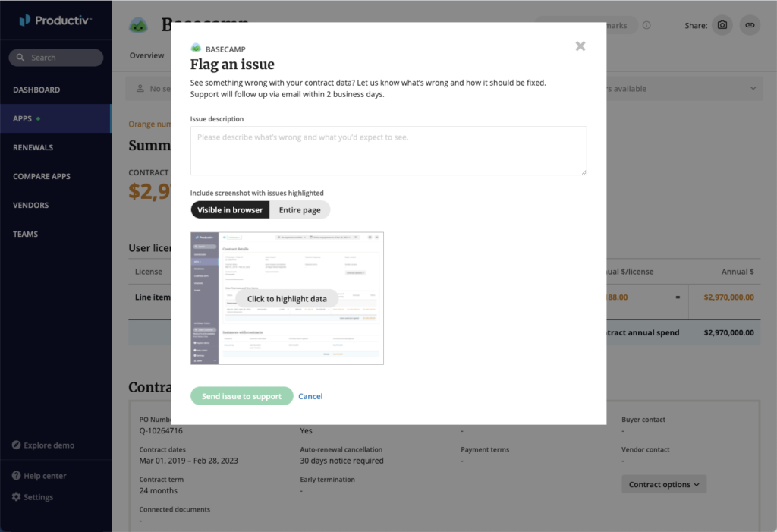The width and height of the screenshot is (777, 532).
Task: Open Compare Apps in the sidebar
Action: point(42,176)
